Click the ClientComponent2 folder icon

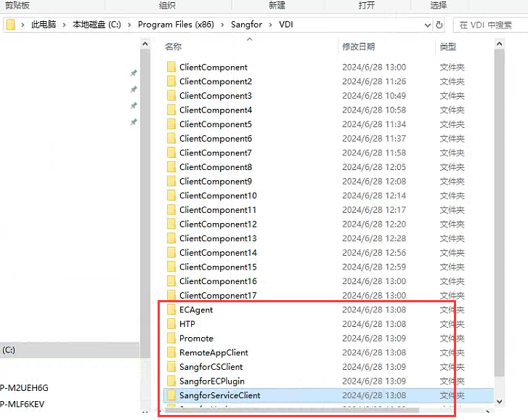click(171, 81)
